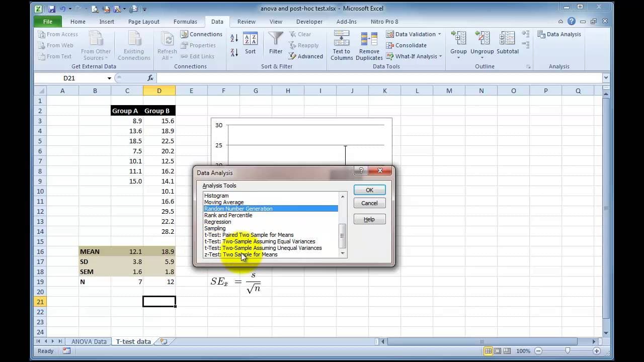This screenshot has width=644, height=362.
Task: Click From Access
Action: (x=58, y=34)
